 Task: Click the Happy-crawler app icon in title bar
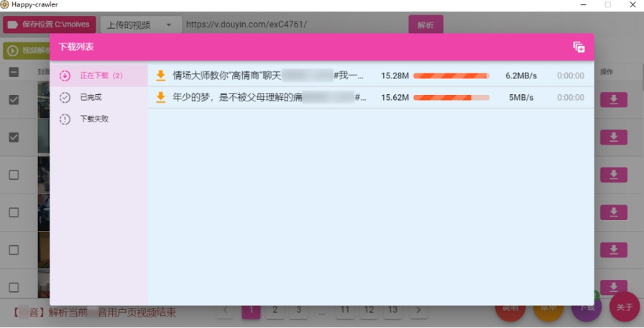coord(4,4)
